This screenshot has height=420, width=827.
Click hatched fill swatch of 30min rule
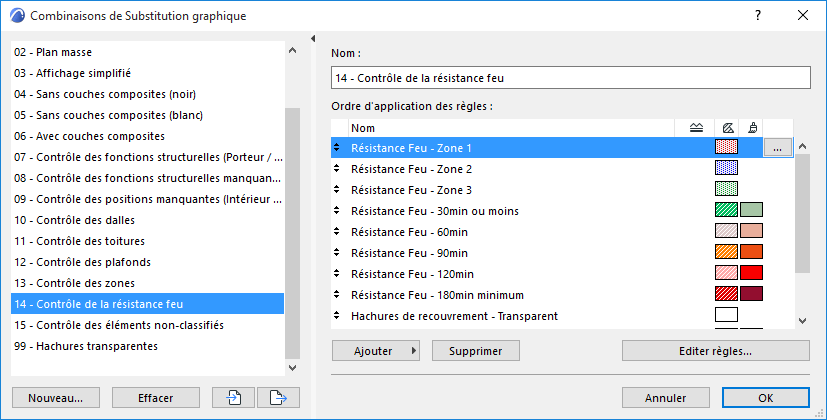point(726,211)
